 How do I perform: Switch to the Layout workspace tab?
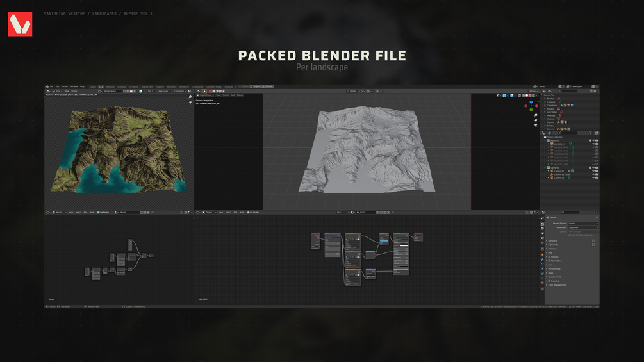point(93,87)
